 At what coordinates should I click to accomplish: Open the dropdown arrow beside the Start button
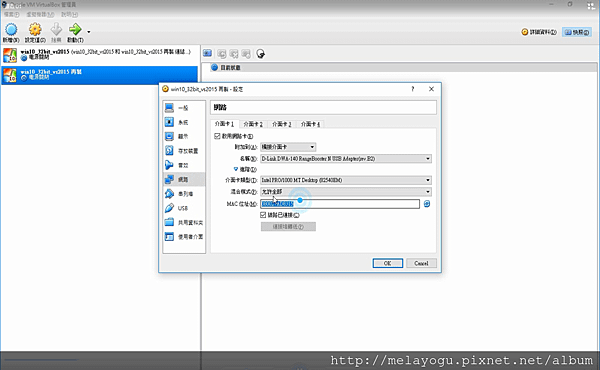tap(89, 32)
